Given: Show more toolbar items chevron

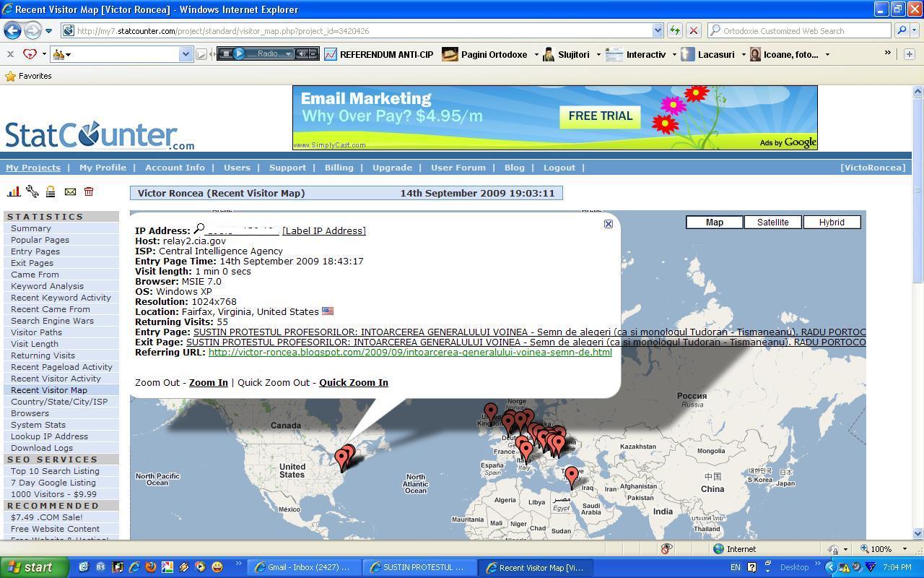Looking at the screenshot, I should click(888, 53).
